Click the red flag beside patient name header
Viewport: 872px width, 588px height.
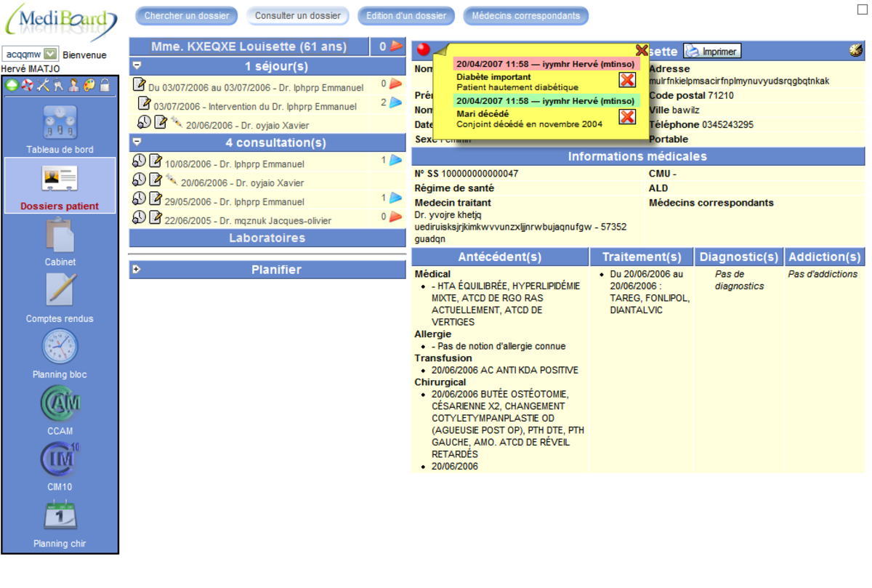[x=397, y=47]
